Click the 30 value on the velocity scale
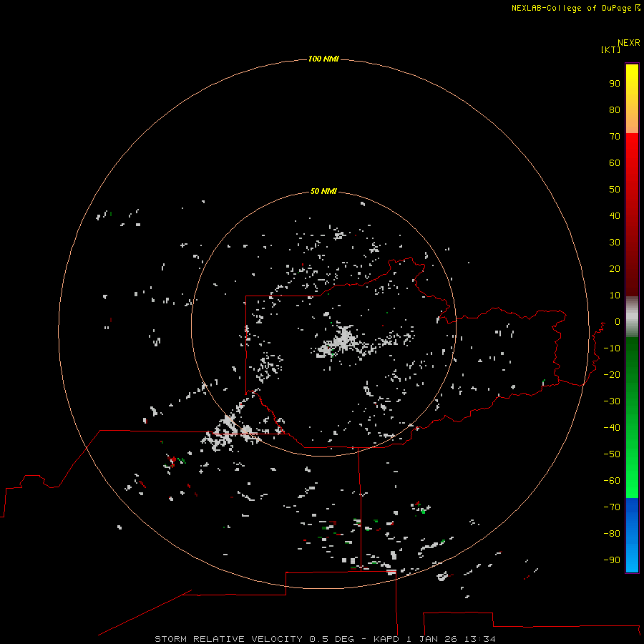 coord(615,243)
